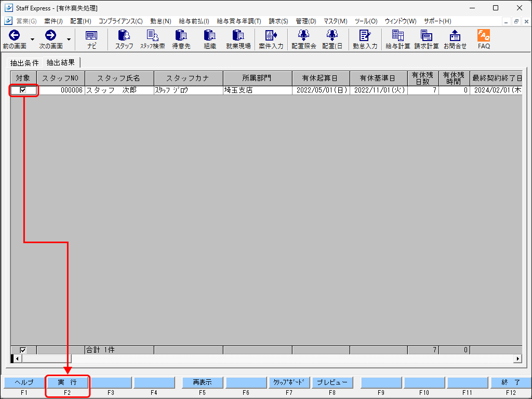Image resolution: width=532 pixels, height=399 pixels.
Task: Open the 配置(H) menu
Action: click(81, 21)
